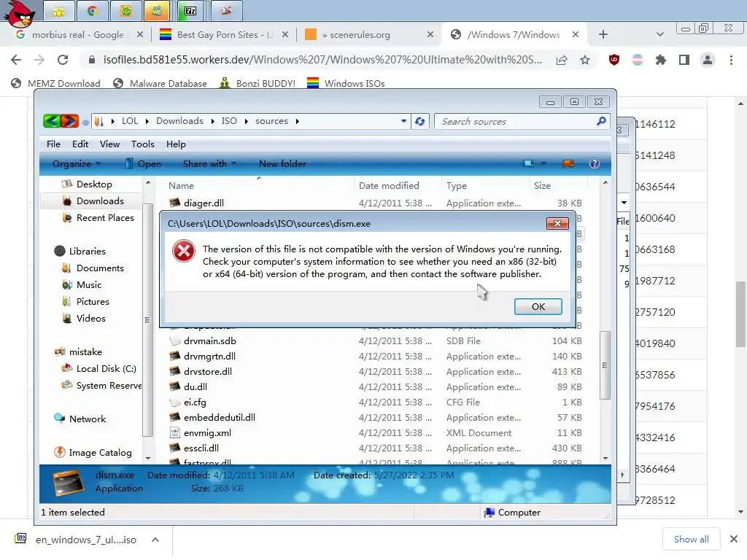Open the View menu
The height and width of the screenshot is (560, 747).
109,144
